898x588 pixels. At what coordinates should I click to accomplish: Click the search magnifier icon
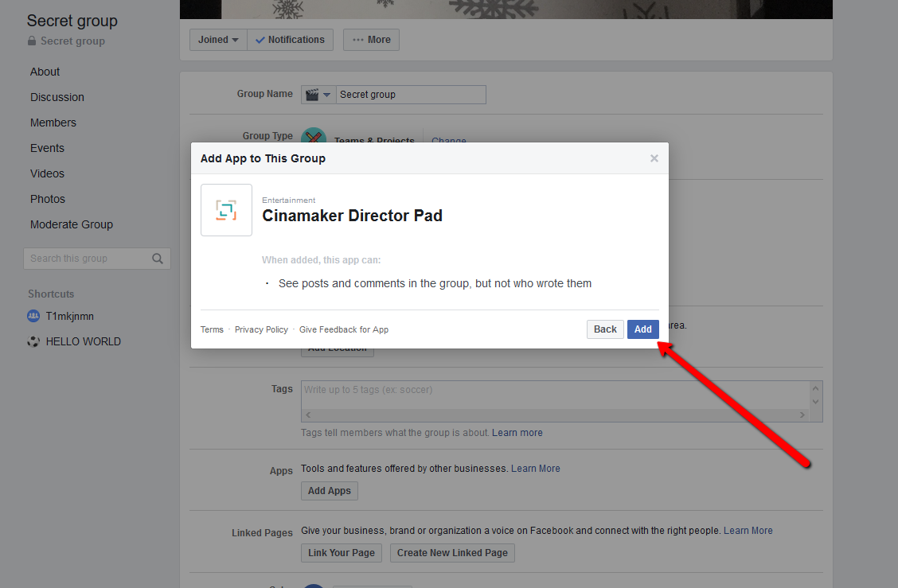coord(158,259)
